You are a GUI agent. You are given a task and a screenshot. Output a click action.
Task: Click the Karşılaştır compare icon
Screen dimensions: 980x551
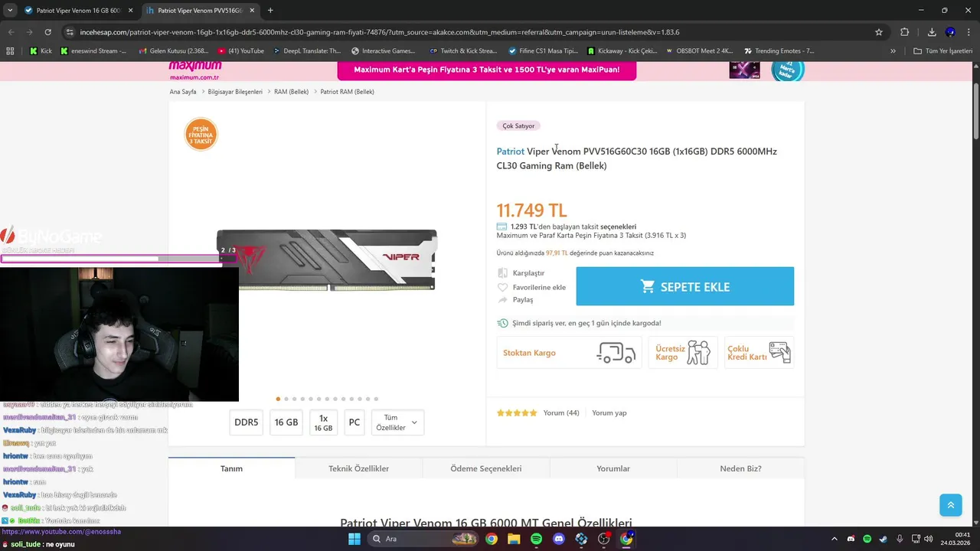point(502,273)
